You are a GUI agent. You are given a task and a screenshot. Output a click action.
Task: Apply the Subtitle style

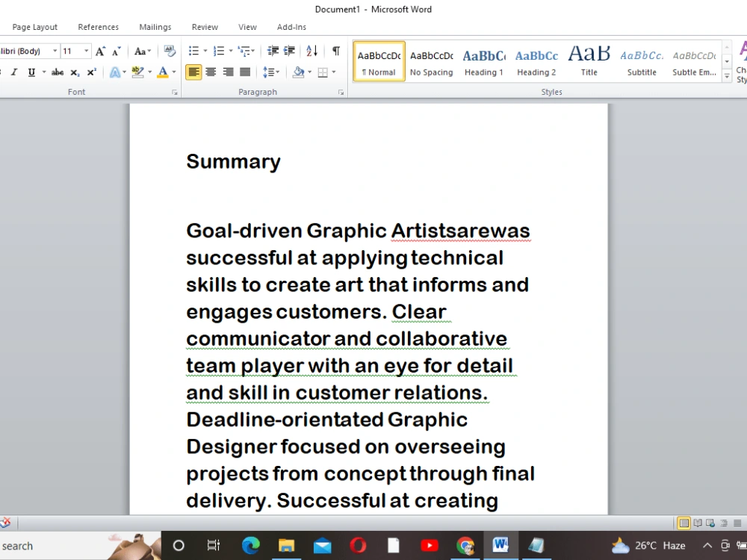pos(642,61)
